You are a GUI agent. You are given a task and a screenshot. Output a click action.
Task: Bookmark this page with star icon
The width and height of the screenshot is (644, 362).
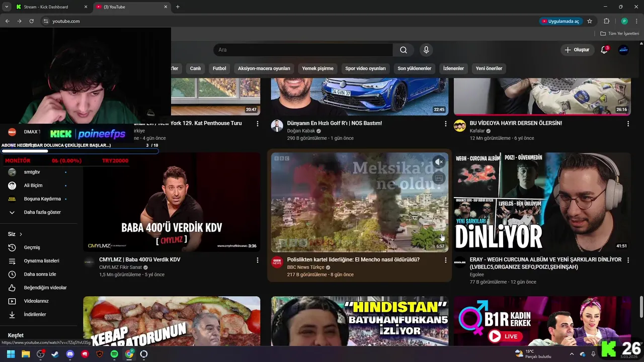590,21
